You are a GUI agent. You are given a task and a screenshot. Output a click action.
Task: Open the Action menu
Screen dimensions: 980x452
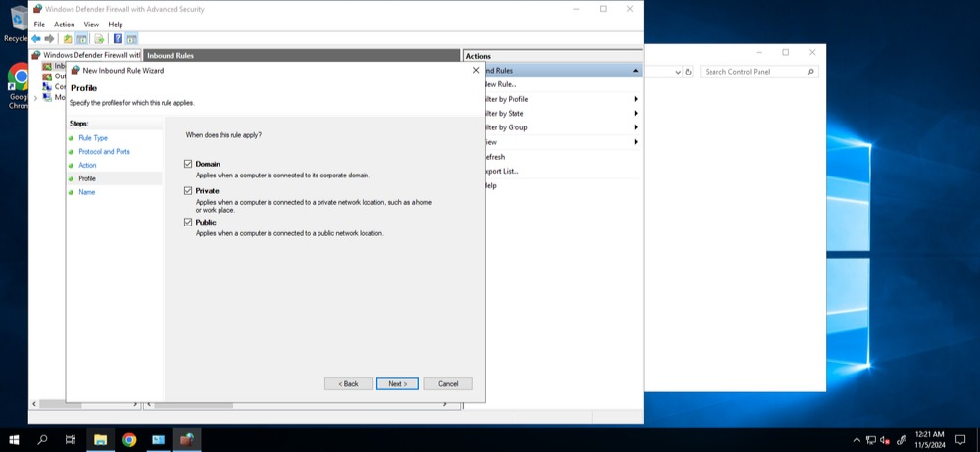pyautogui.click(x=64, y=25)
